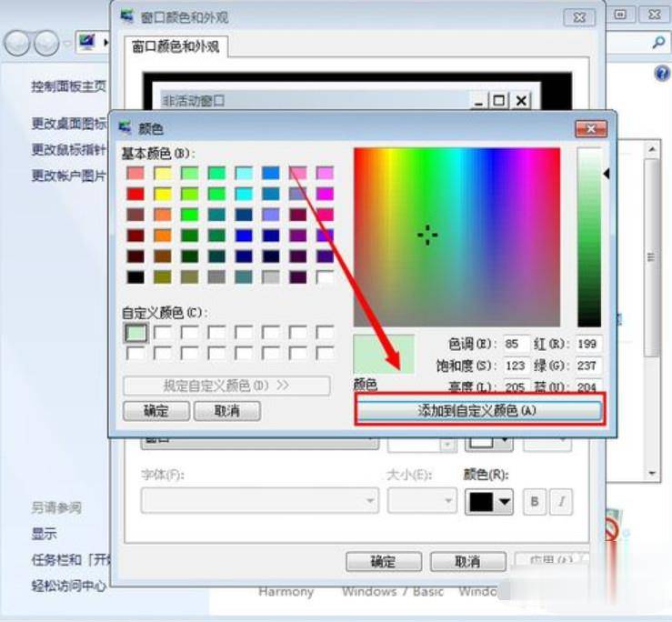
Task: Click the back navigation arrow in Control Panel
Action: [x=17, y=43]
